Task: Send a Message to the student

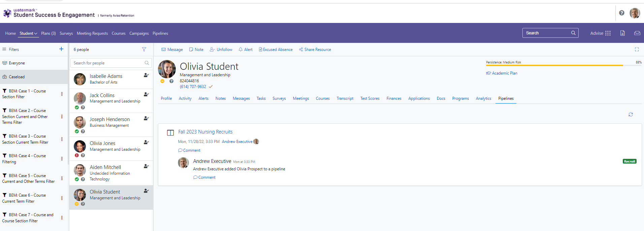Action: point(172,50)
